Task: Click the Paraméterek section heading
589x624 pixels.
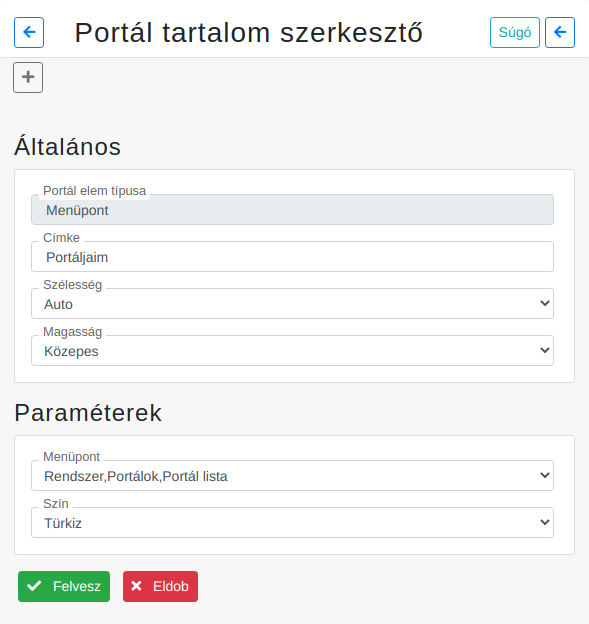Action: 88,412
